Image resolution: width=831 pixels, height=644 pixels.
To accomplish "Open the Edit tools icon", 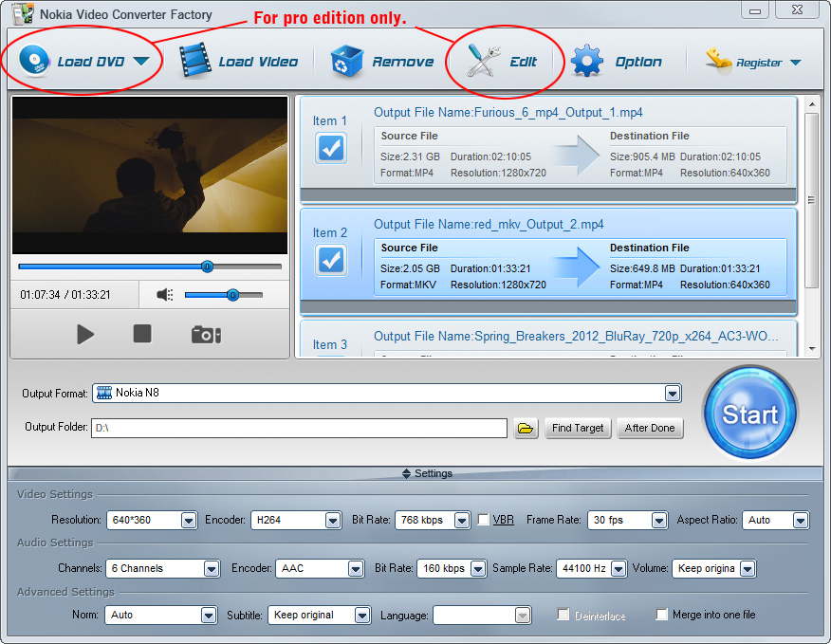I will tap(483, 61).
